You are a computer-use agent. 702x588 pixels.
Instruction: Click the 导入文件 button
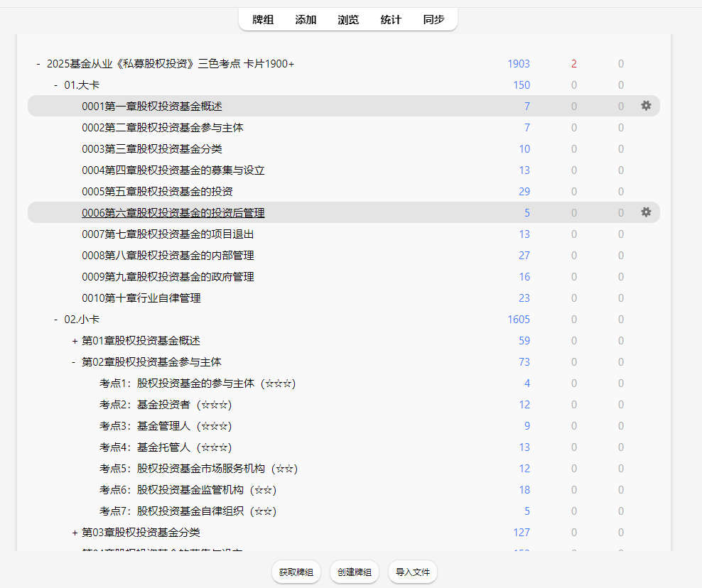(x=413, y=572)
